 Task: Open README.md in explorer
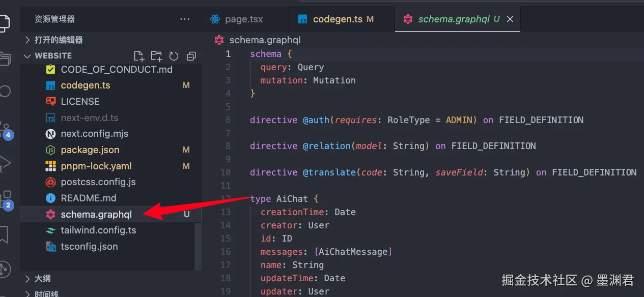pyautogui.click(x=89, y=198)
